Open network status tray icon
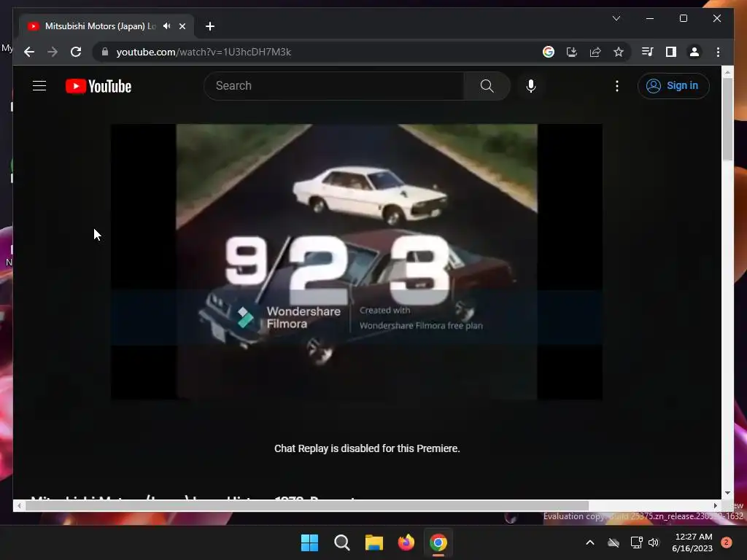747x560 pixels. tap(636, 542)
